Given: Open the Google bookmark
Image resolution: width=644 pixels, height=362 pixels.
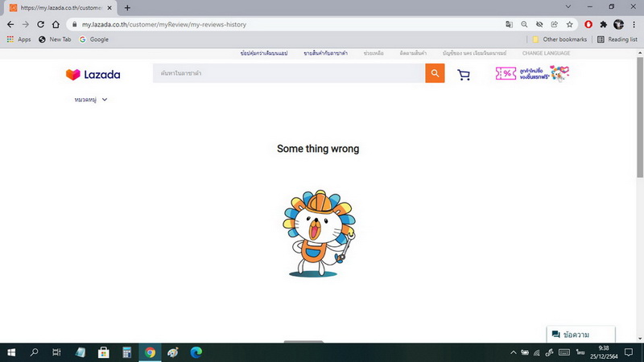Looking at the screenshot, I should click(x=94, y=39).
